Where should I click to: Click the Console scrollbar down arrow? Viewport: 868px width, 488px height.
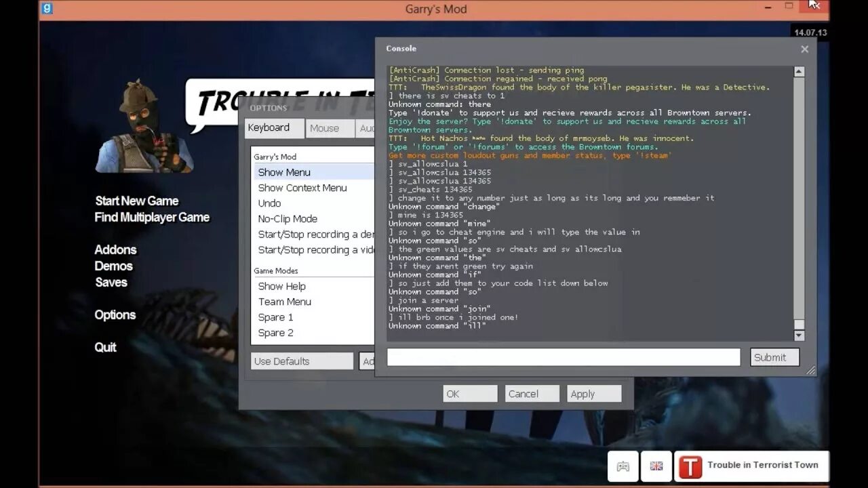pyautogui.click(x=799, y=335)
